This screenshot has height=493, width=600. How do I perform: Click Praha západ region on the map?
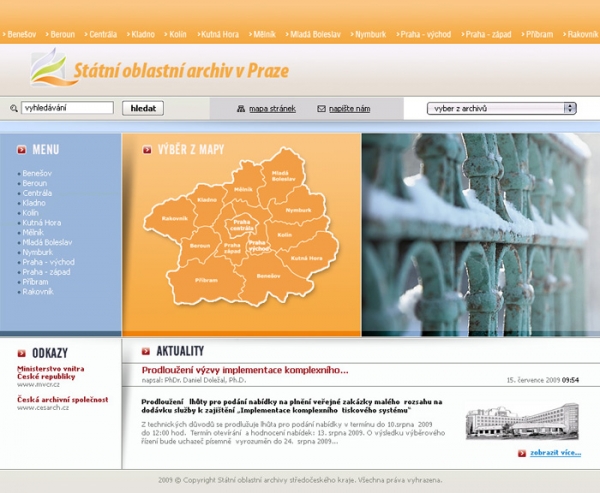232,248
